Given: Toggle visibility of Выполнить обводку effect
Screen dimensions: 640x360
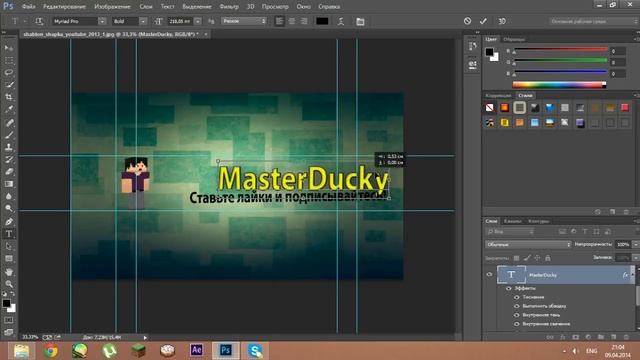Looking at the screenshot, I should [x=517, y=306].
